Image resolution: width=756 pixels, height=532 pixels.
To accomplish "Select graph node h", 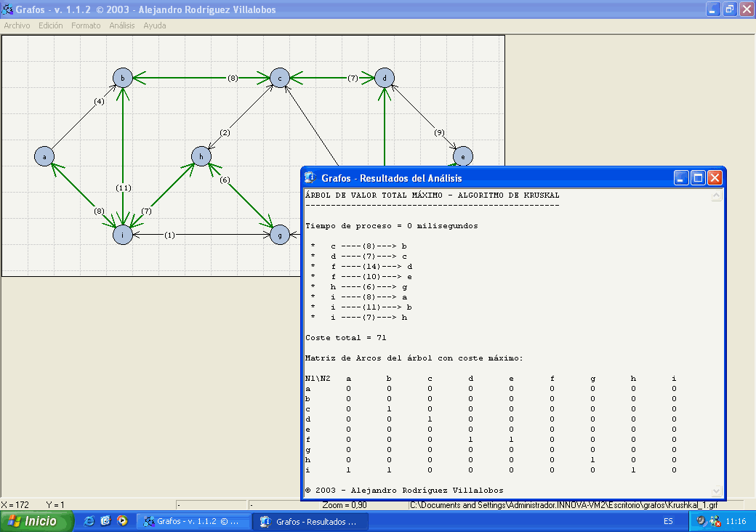I will click(x=201, y=156).
